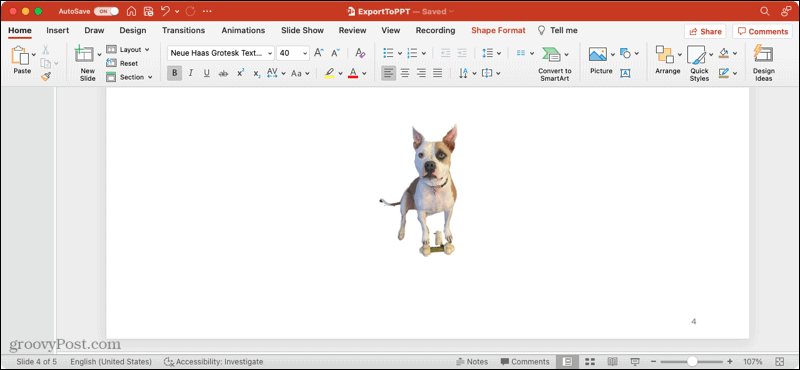
Task: Click the Share button
Action: point(705,32)
